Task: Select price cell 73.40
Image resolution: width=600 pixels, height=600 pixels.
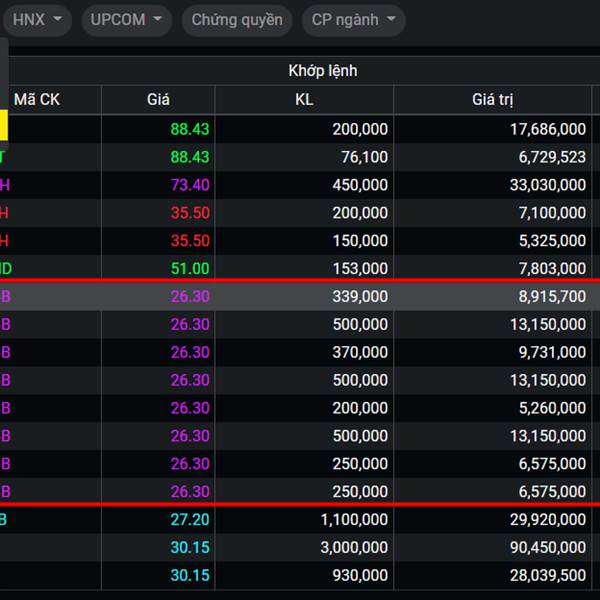Action: pos(190,185)
